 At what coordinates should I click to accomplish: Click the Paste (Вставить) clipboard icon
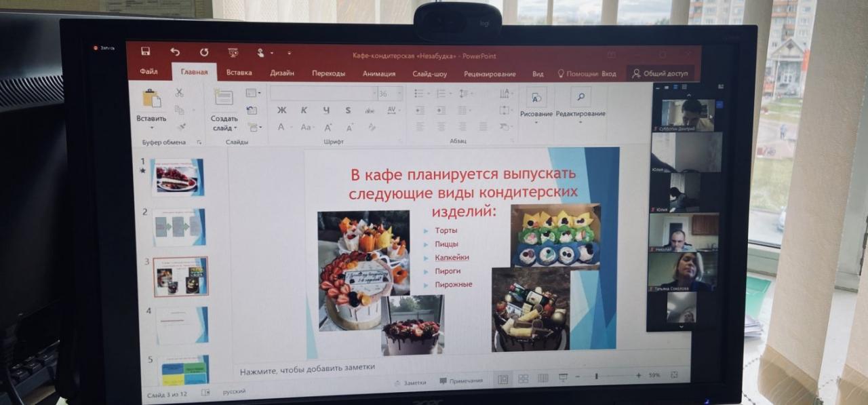tap(151, 98)
